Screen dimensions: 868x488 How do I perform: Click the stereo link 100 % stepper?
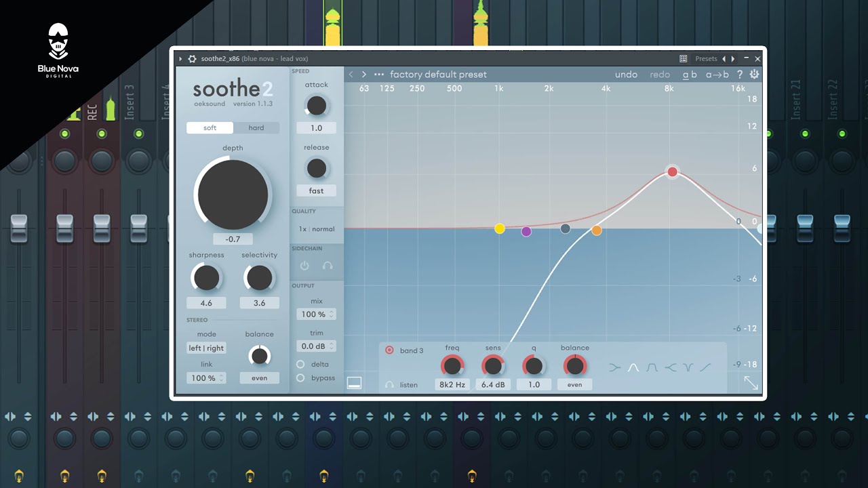tap(206, 378)
